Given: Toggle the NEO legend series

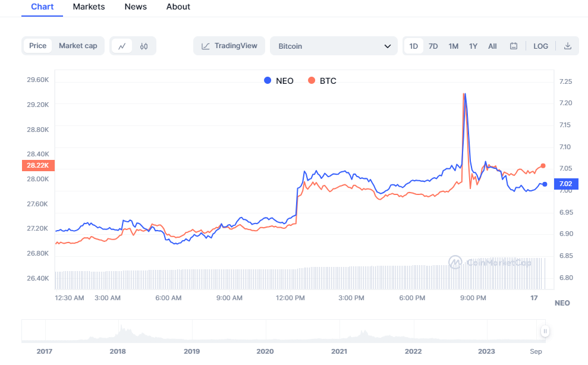Looking at the screenshot, I should (279, 81).
